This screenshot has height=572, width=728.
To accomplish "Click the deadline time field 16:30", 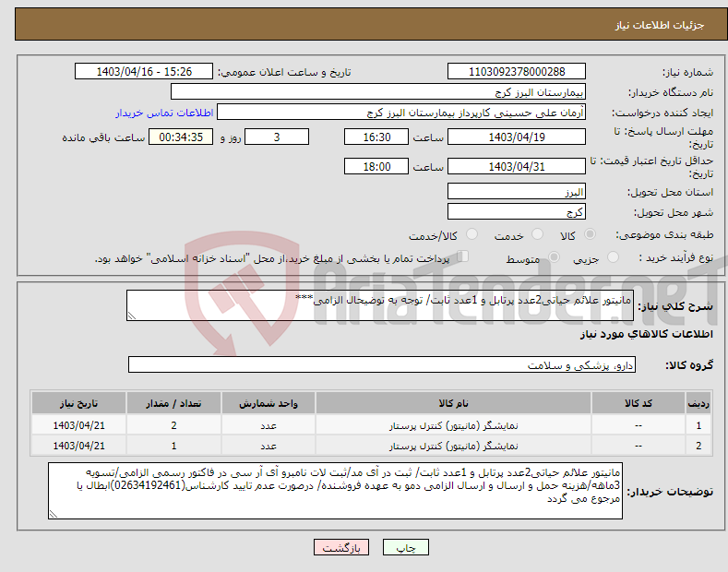I will (x=376, y=137).
